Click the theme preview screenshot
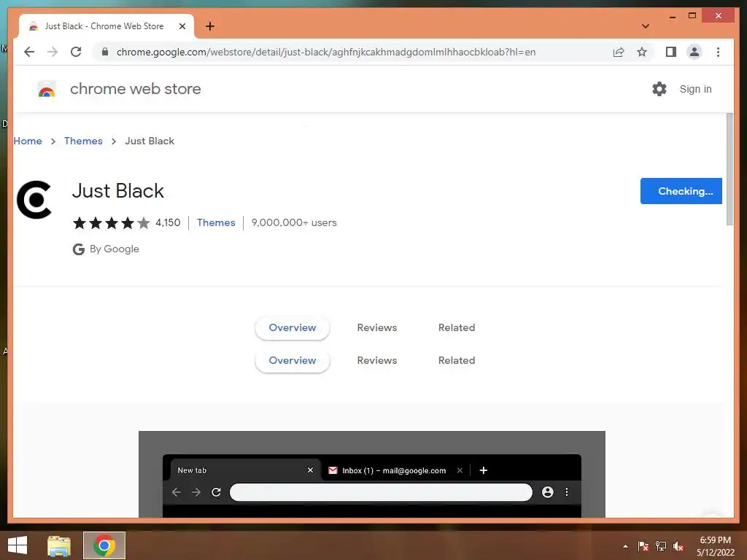 pos(371,474)
